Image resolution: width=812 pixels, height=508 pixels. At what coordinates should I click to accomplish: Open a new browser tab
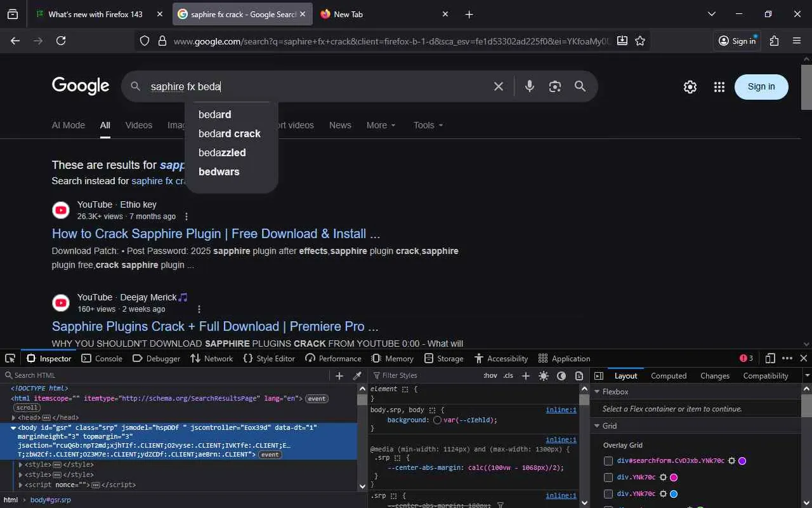469,14
